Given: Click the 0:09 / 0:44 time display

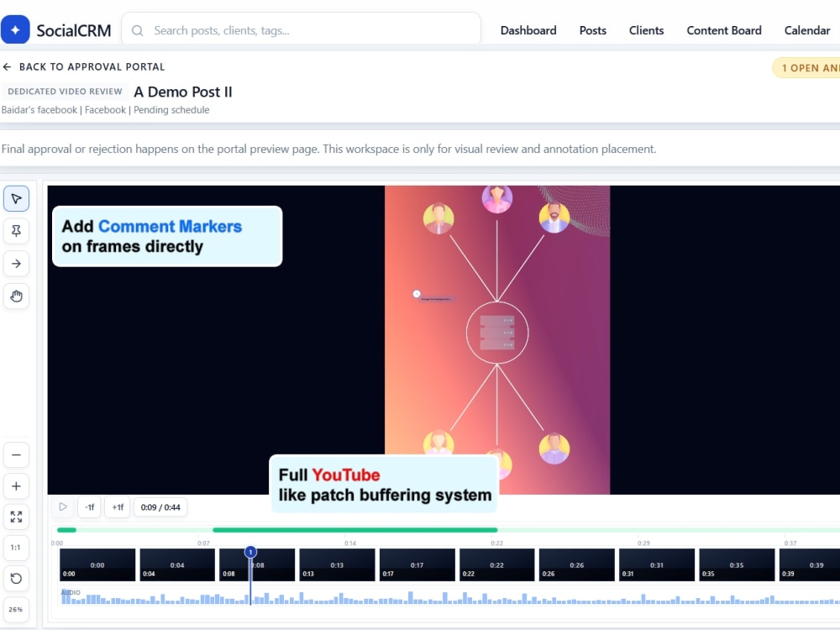Looking at the screenshot, I should 160,507.
